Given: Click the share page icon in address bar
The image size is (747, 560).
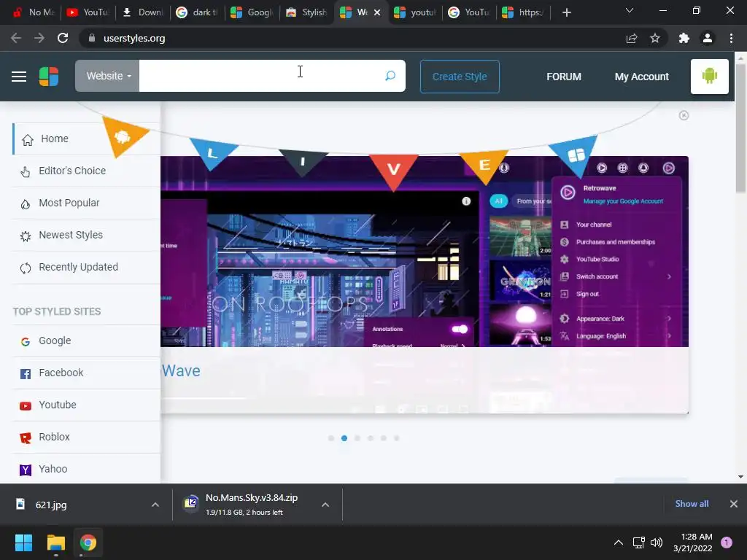Looking at the screenshot, I should tap(632, 38).
